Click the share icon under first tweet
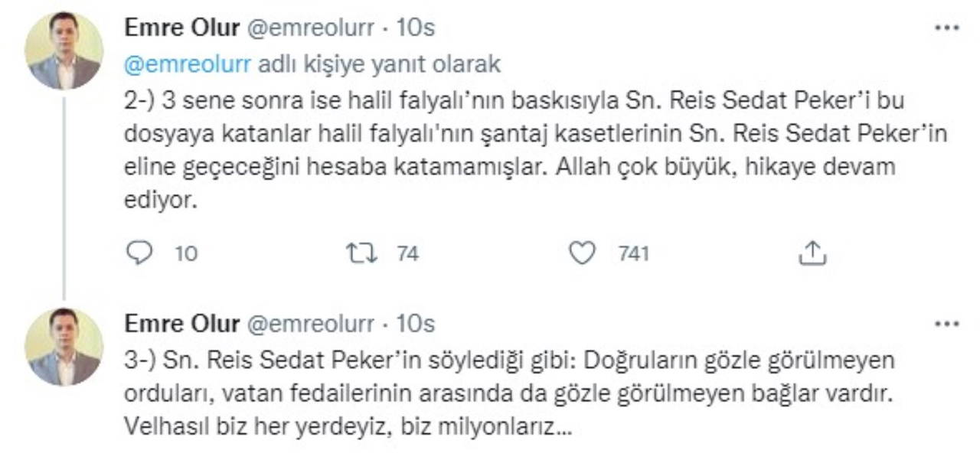The height and width of the screenshot is (460, 980). click(810, 253)
